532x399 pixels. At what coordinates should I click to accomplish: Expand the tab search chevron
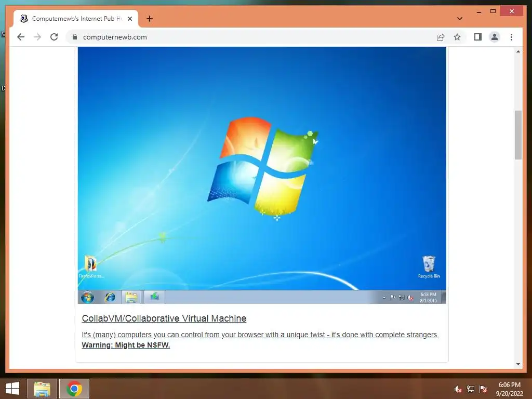click(460, 19)
